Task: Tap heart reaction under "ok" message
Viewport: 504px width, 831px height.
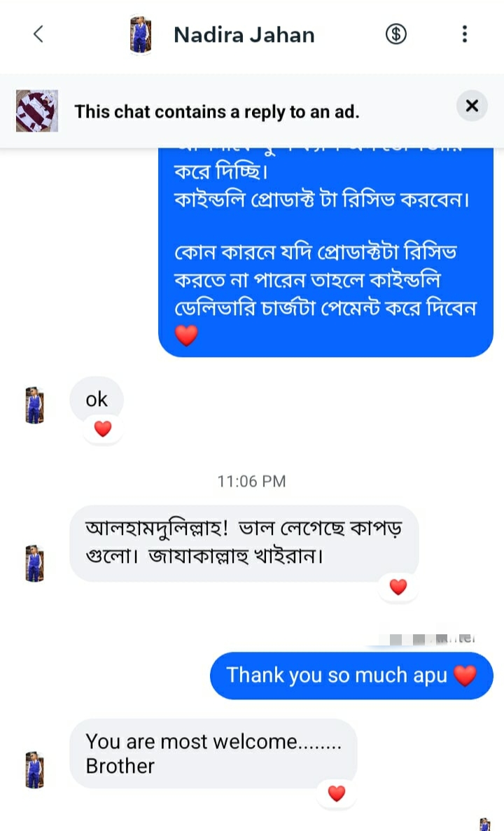Action: (103, 429)
